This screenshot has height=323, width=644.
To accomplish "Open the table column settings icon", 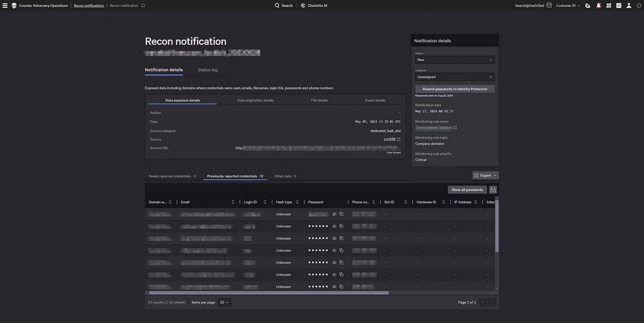I will pyautogui.click(x=493, y=190).
